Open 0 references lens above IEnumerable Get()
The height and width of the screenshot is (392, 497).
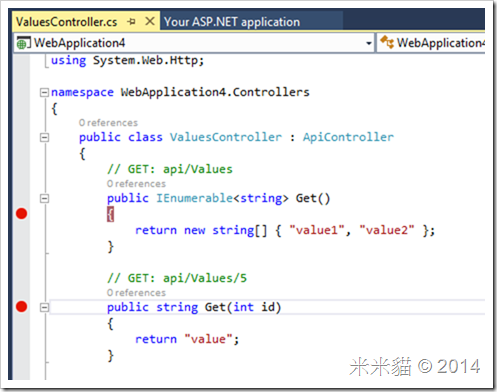136,184
